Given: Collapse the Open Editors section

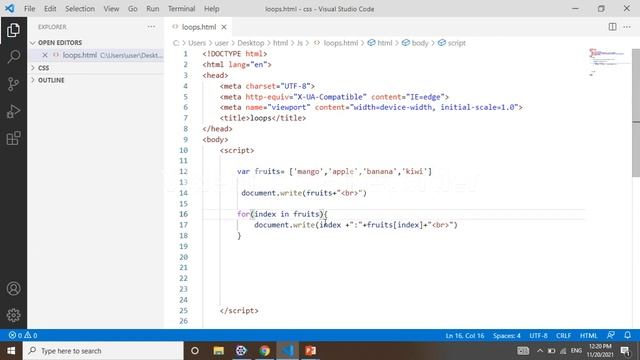Looking at the screenshot, I should [x=59, y=42].
